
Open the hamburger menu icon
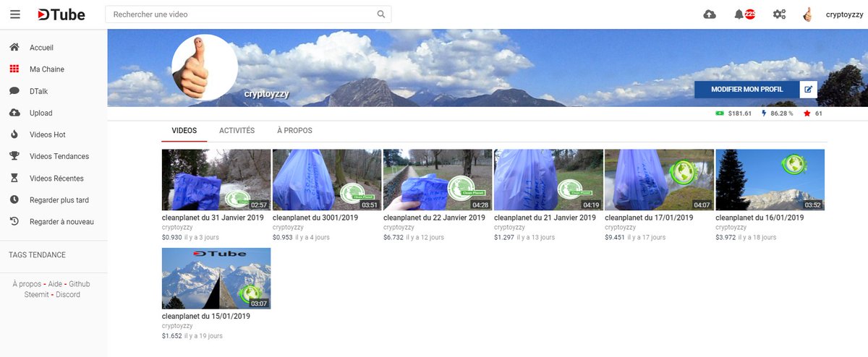[15, 14]
